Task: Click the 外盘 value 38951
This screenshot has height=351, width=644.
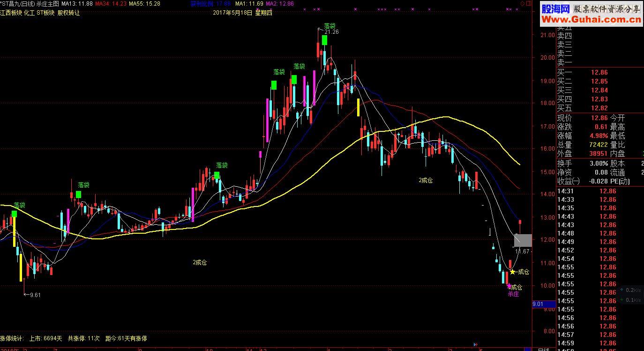Action: (599, 154)
